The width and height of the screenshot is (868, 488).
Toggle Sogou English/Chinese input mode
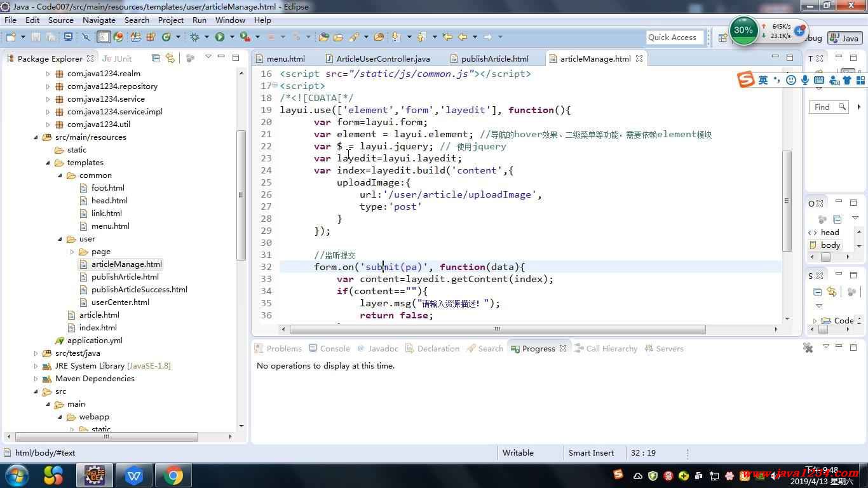coord(763,80)
